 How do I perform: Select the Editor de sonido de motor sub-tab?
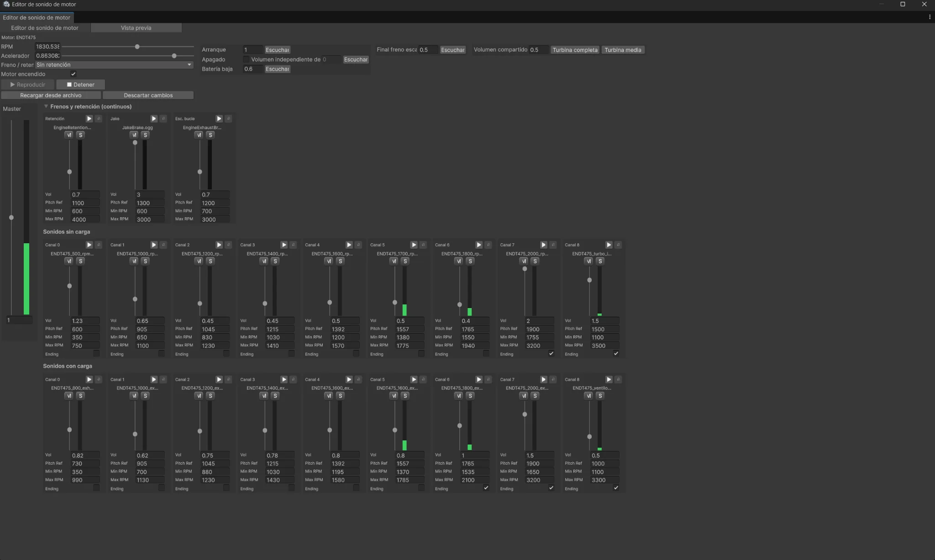coord(45,28)
